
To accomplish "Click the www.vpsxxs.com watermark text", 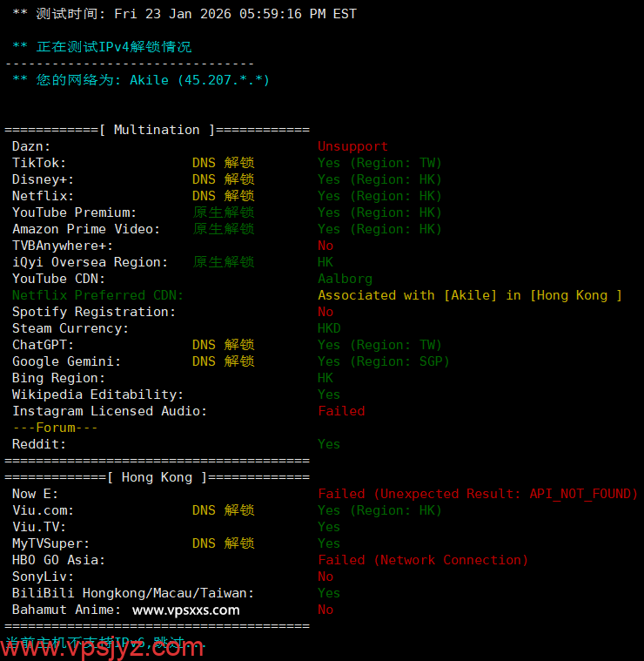I will click(185, 610).
